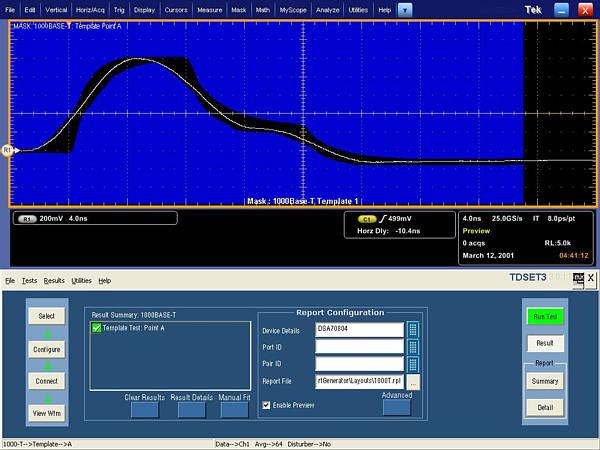Open keypad icon next to Device Details
Screen dimensions: 600x450
(412, 329)
